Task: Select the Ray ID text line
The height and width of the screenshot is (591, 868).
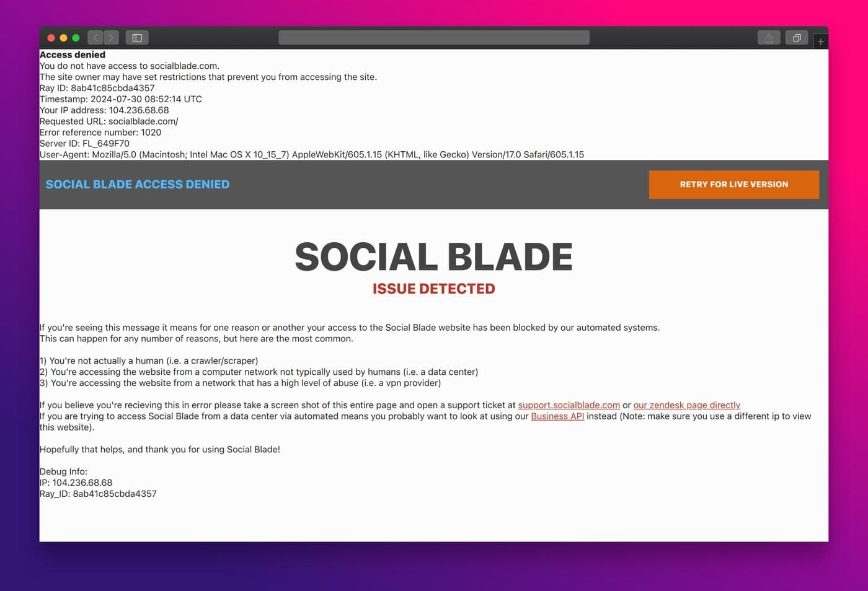Action: point(96,88)
